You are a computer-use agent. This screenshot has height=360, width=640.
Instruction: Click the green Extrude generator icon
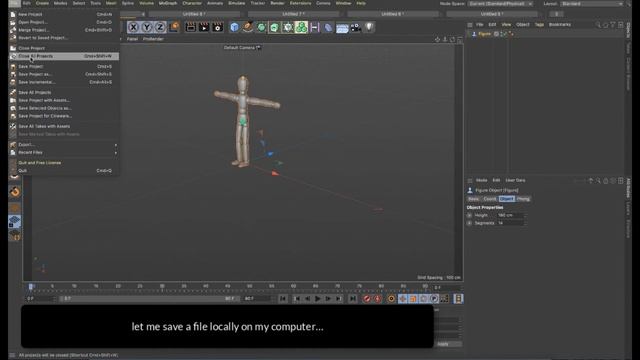[274, 27]
